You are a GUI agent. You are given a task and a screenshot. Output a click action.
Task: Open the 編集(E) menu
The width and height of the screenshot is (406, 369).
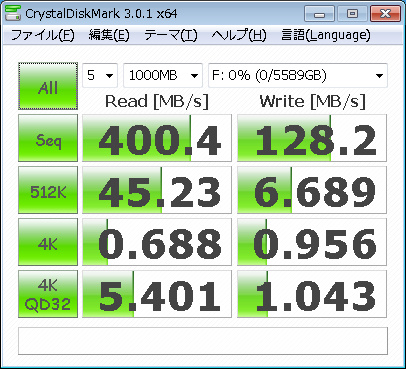pyautogui.click(x=109, y=35)
